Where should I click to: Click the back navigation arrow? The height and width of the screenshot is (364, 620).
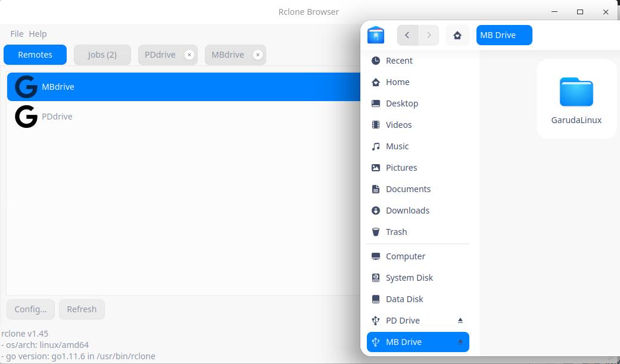pos(407,35)
